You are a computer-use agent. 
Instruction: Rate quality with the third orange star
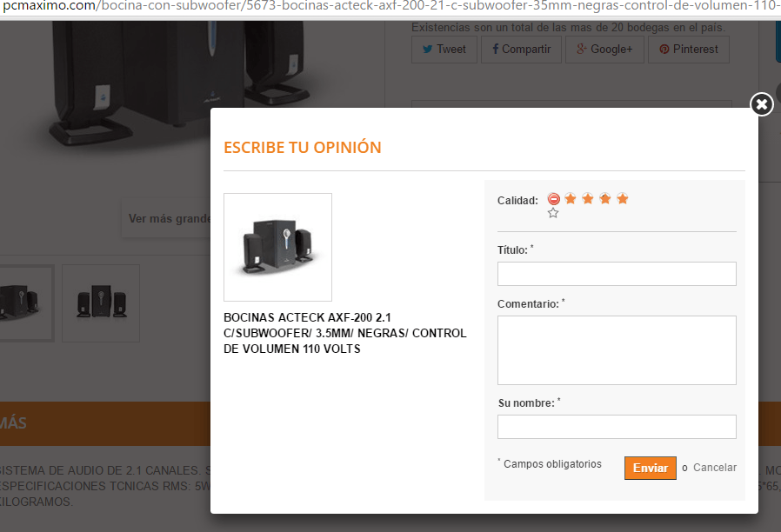click(x=605, y=198)
